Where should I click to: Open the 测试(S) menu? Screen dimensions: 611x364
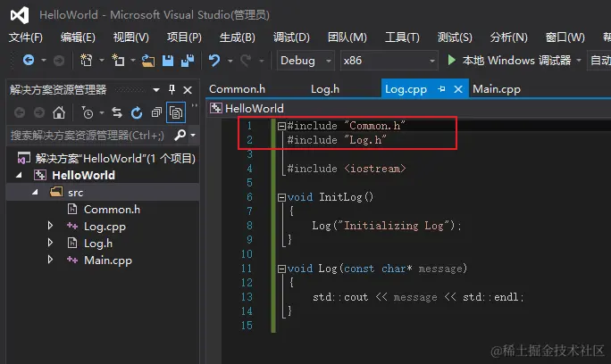point(455,37)
